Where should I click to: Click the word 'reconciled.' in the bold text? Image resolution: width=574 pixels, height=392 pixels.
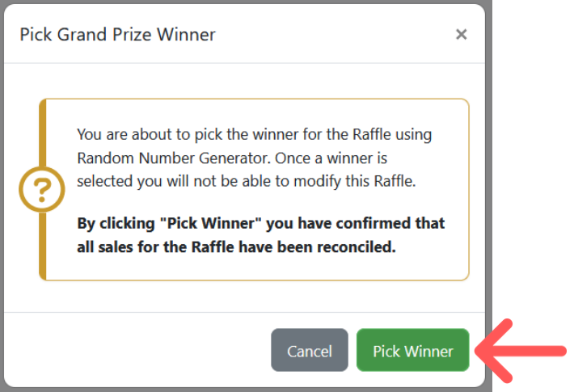357,247
